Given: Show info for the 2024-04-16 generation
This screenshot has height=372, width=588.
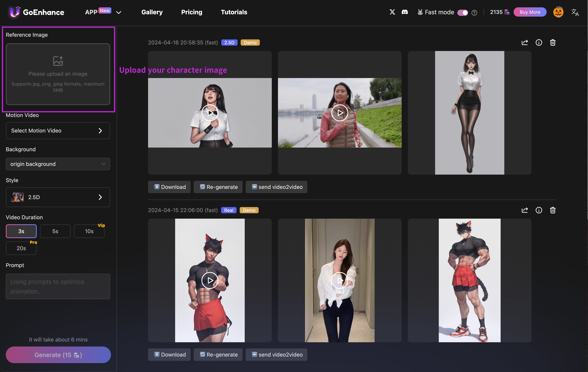Looking at the screenshot, I should (x=539, y=42).
